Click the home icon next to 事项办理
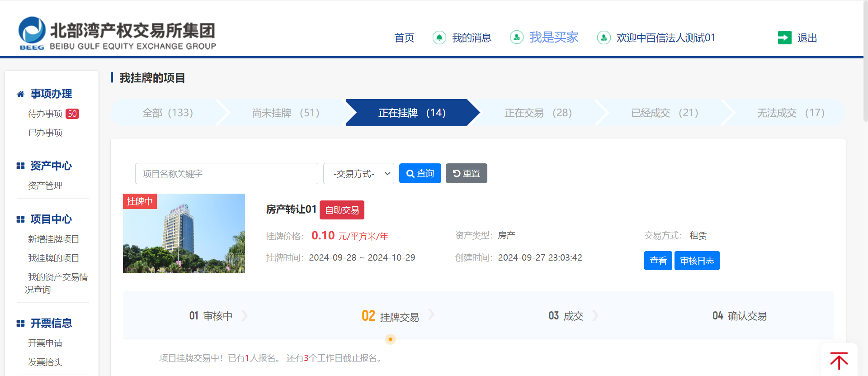 tap(20, 94)
